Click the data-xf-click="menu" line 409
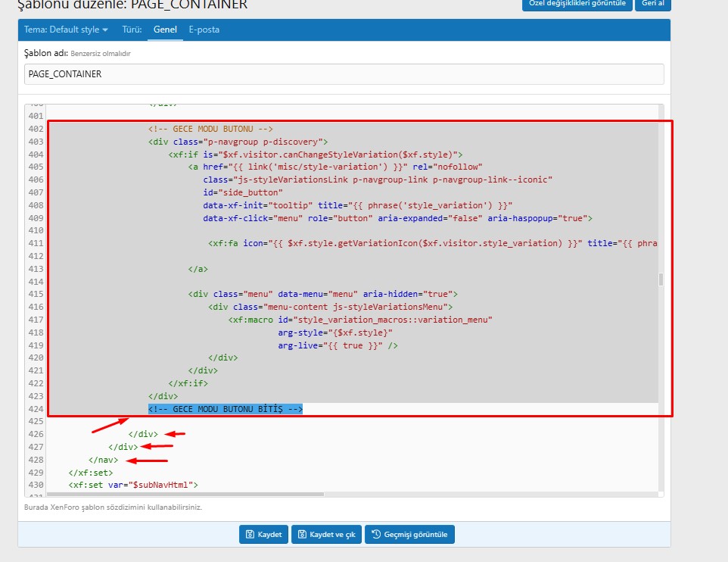 (398, 218)
